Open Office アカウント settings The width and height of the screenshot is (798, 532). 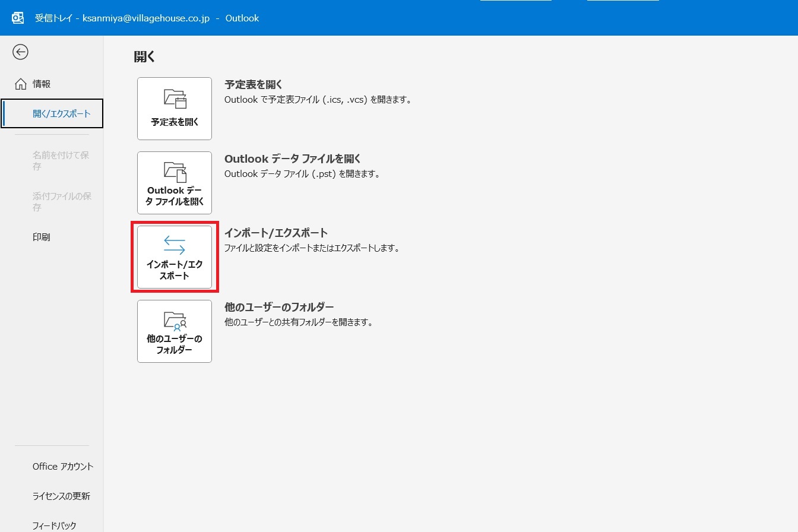63,467
